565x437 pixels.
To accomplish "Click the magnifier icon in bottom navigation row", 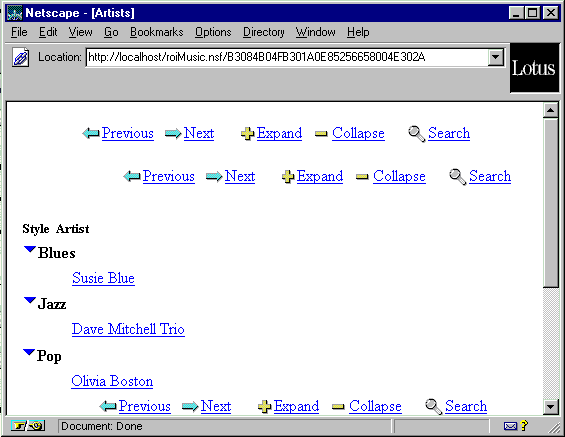I will (433, 406).
